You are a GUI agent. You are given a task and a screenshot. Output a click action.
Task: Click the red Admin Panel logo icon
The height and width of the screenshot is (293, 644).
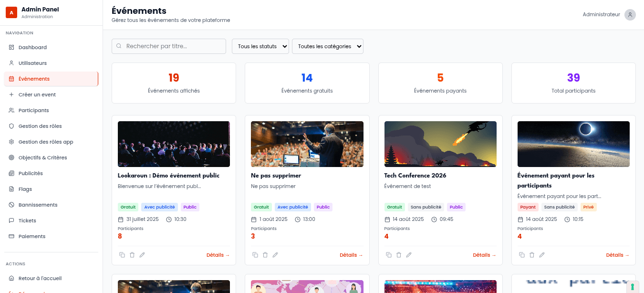11,12
